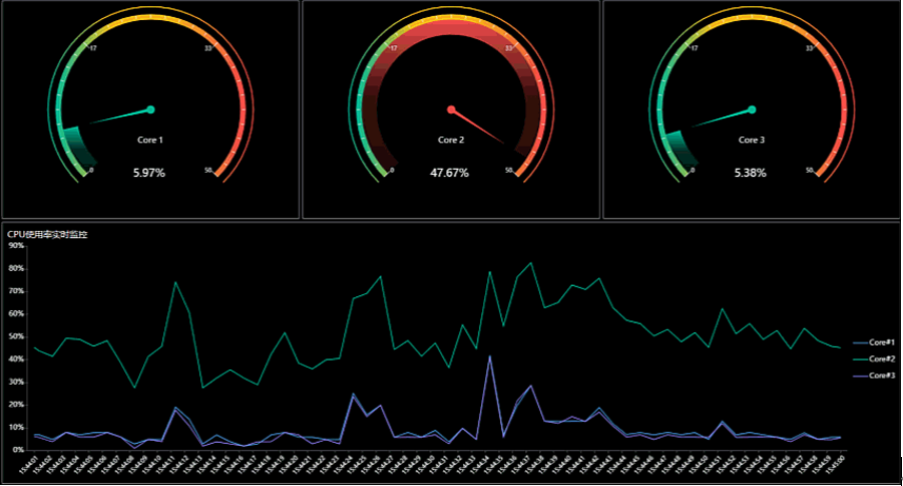The width and height of the screenshot is (903, 486).
Task: Click the 17 tick on Core 1 gauge
Action: 93,48
